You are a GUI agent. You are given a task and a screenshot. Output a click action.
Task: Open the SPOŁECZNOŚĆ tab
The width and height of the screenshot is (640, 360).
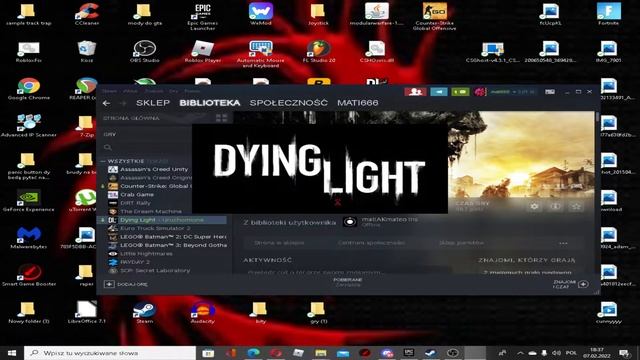tap(289, 103)
